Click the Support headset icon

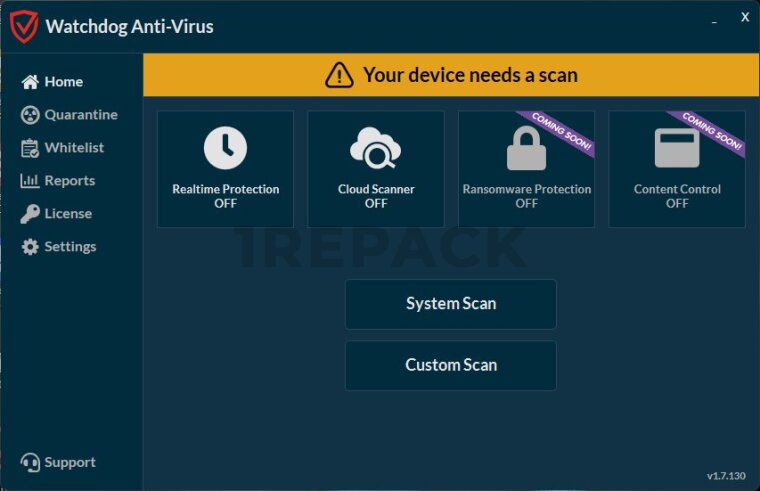pyautogui.click(x=30, y=462)
